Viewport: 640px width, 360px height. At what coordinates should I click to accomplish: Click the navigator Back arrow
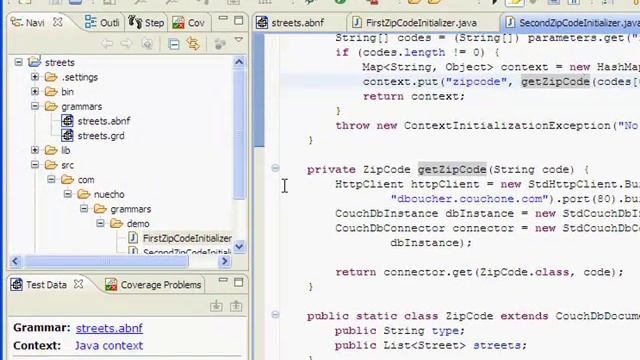pos(107,43)
